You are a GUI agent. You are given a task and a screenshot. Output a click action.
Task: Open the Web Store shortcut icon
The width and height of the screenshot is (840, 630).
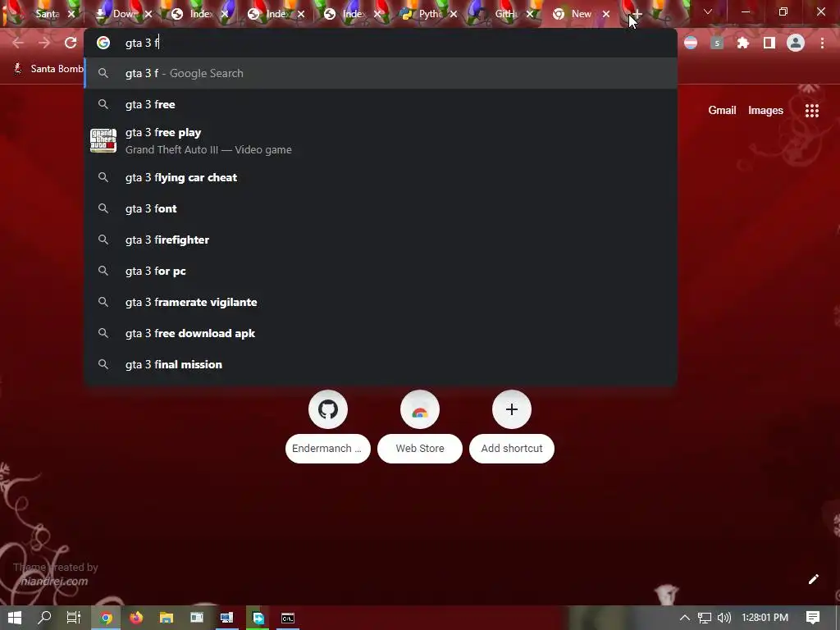click(x=420, y=409)
